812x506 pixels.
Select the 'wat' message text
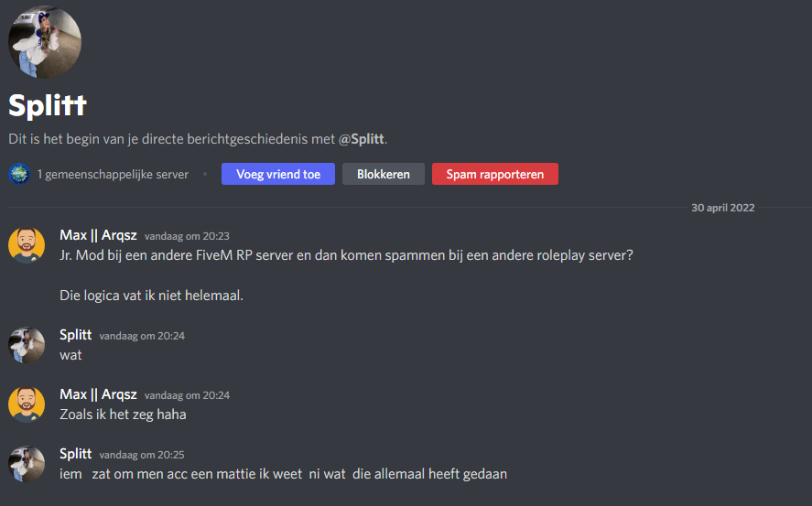pyautogui.click(x=70, y=354)
